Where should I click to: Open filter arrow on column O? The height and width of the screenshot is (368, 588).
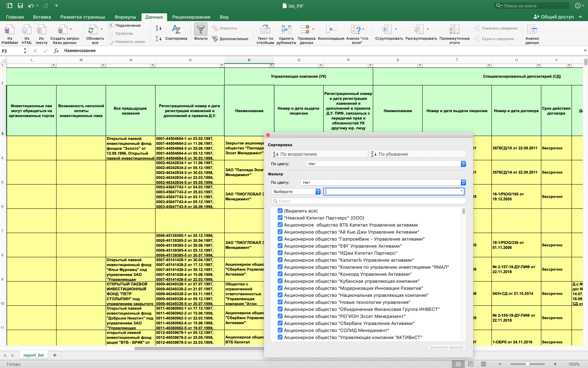pos(222,66)
